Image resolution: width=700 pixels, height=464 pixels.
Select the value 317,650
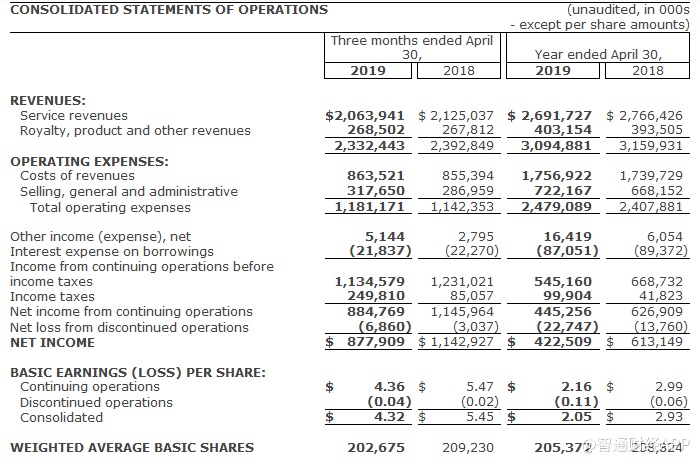(376, 191)
